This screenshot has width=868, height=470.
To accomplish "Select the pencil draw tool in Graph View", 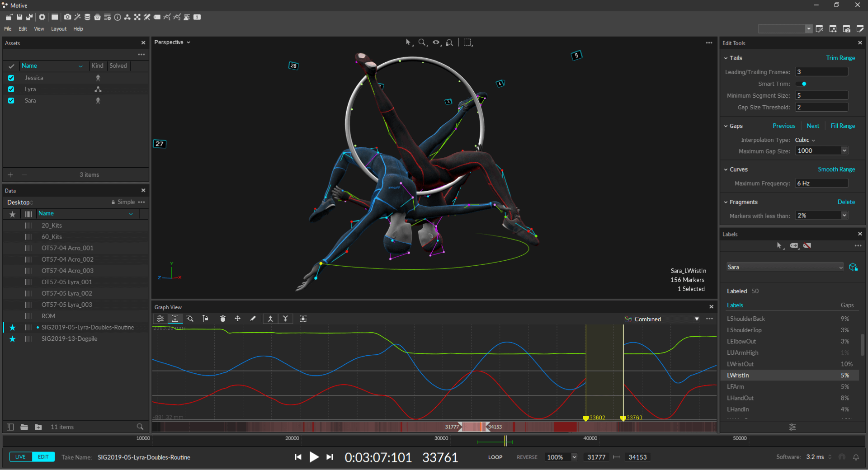I will [253, 319].
